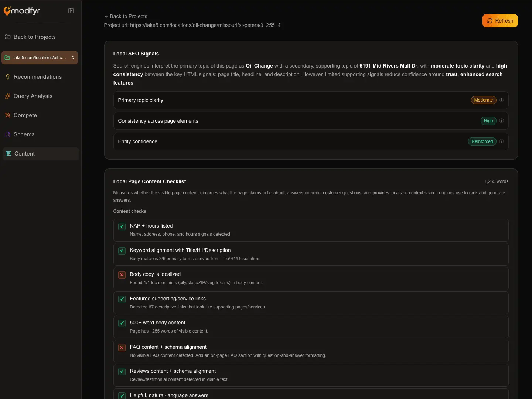
Task: Click the Recommendations lightbulb icon
Action: click(8, 77)
